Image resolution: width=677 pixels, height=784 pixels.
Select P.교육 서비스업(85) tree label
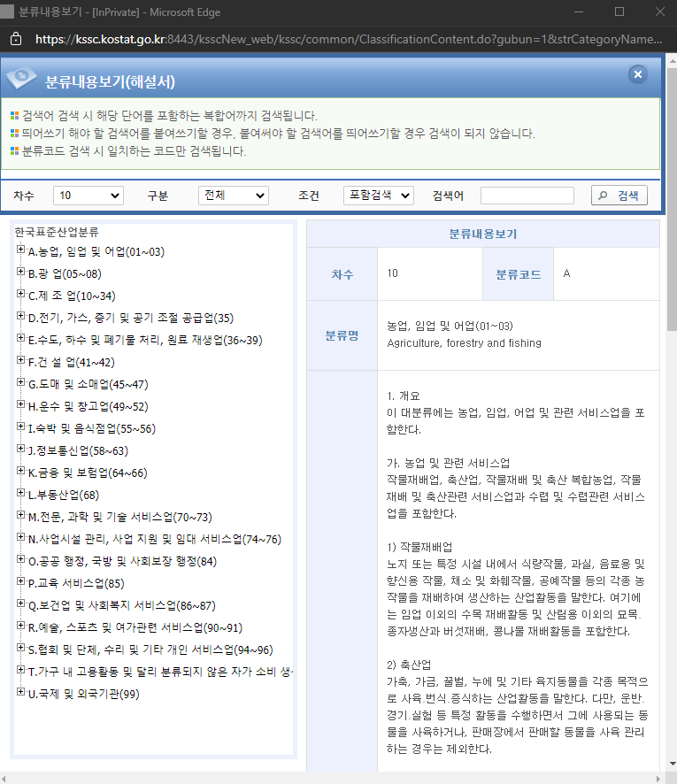(x=76, y=584)
